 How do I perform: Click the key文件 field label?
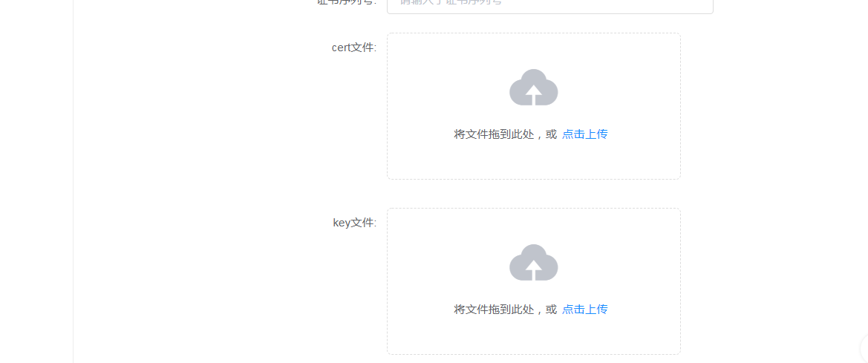tap(355, 223)
